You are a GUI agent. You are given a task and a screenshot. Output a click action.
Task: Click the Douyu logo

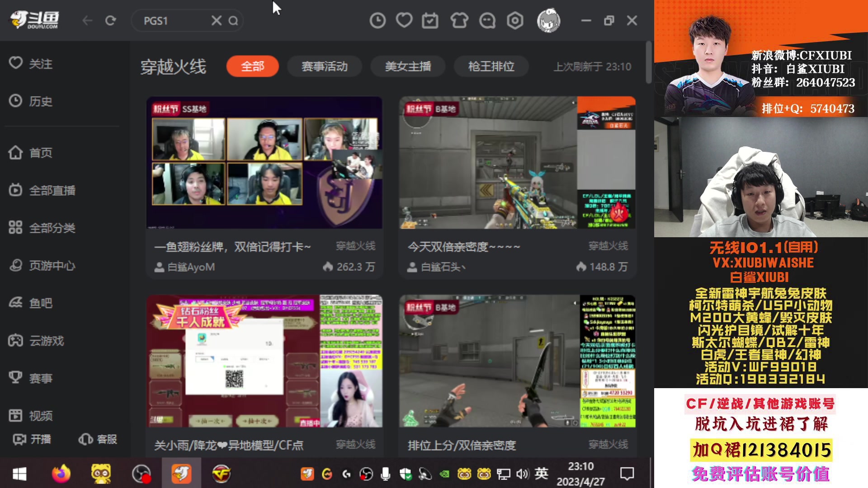[x=34, y=20]
